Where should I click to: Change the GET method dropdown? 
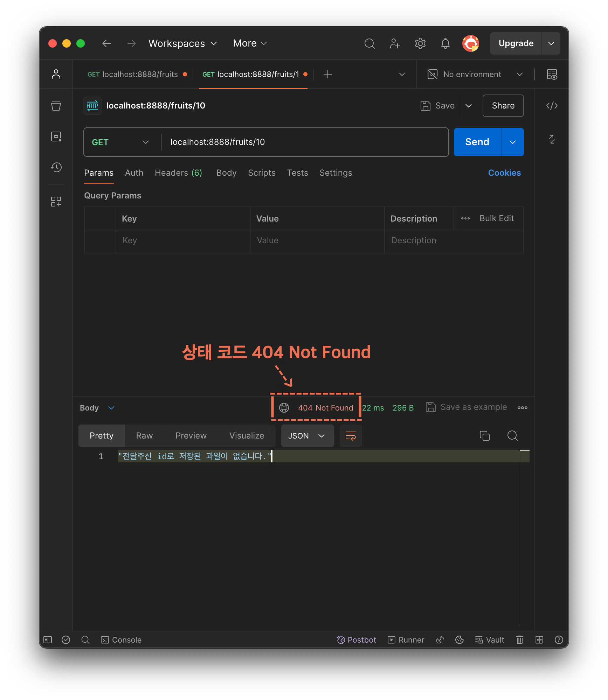point(120,142)
